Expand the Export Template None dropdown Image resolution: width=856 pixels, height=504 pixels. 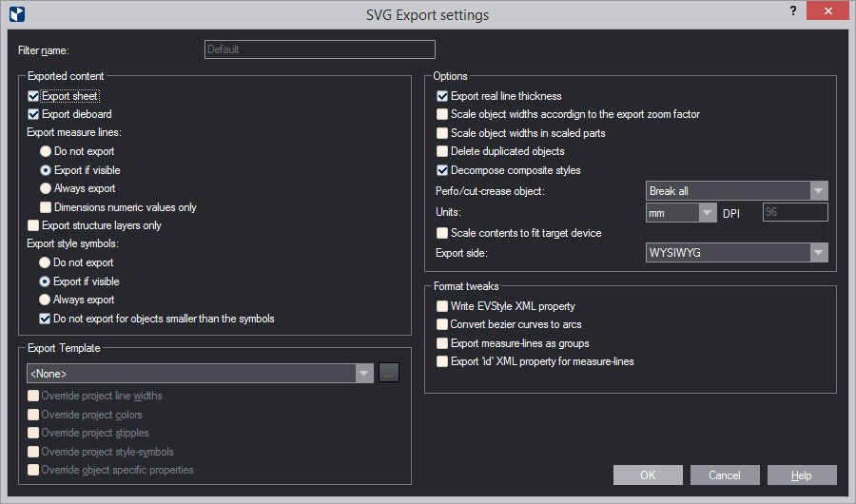(200, 374)
